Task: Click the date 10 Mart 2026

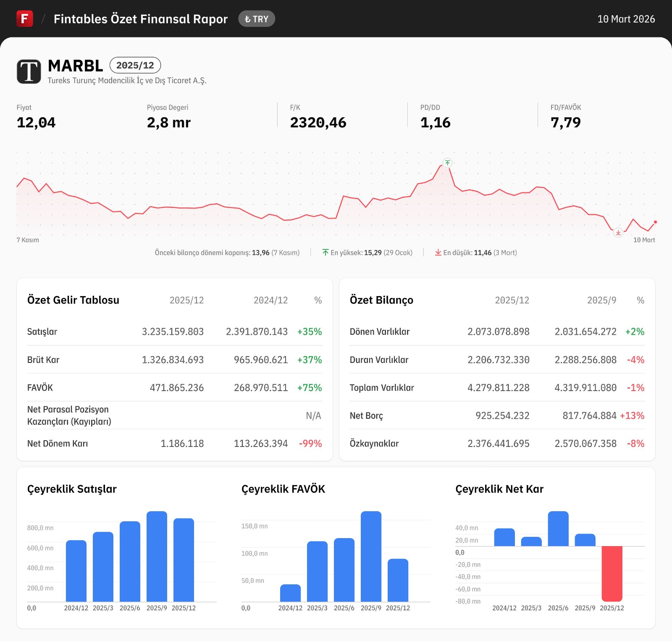Action: click(x=626, y=19)
